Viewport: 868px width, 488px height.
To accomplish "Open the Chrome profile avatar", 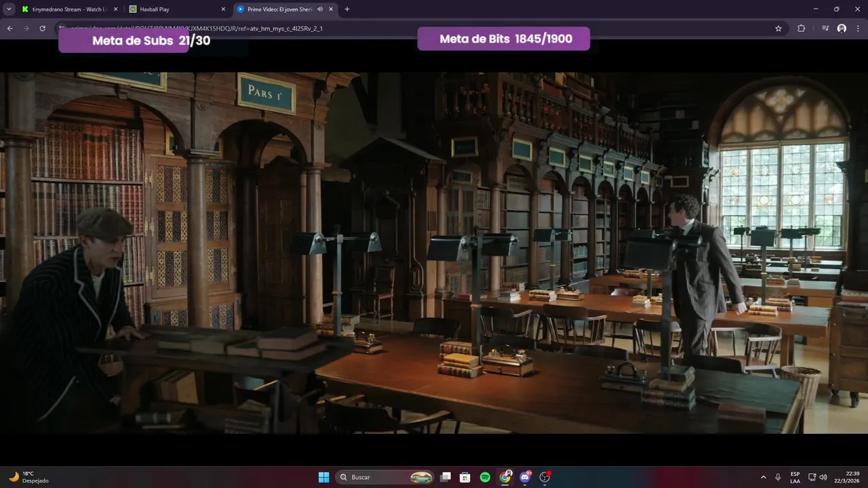I will pos(842,28).
